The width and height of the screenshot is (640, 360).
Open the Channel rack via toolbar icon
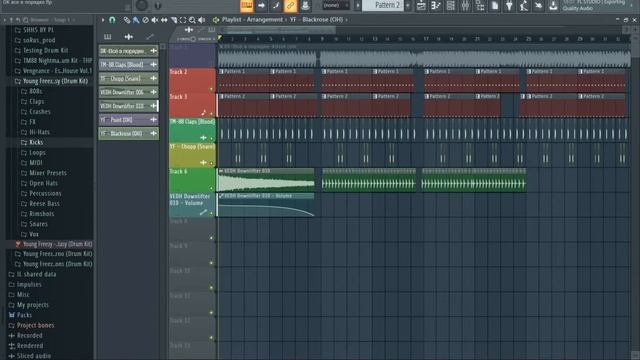click(451, 5)
